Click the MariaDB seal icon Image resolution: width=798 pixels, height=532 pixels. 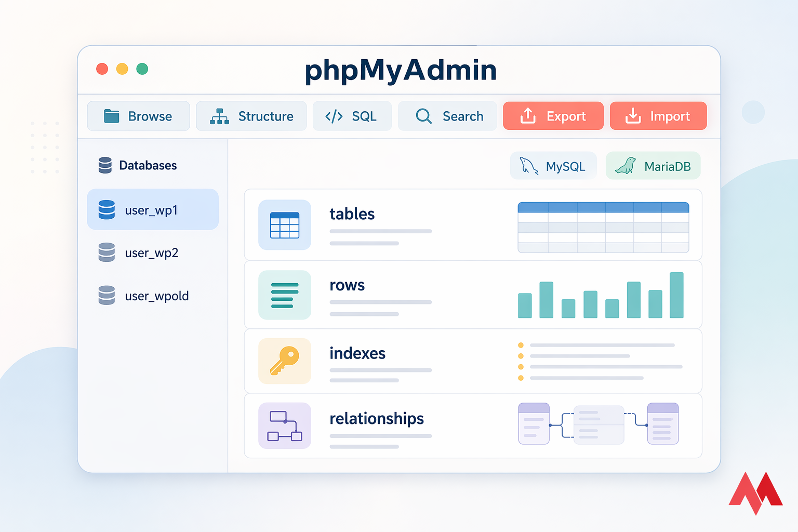[626, 166]
